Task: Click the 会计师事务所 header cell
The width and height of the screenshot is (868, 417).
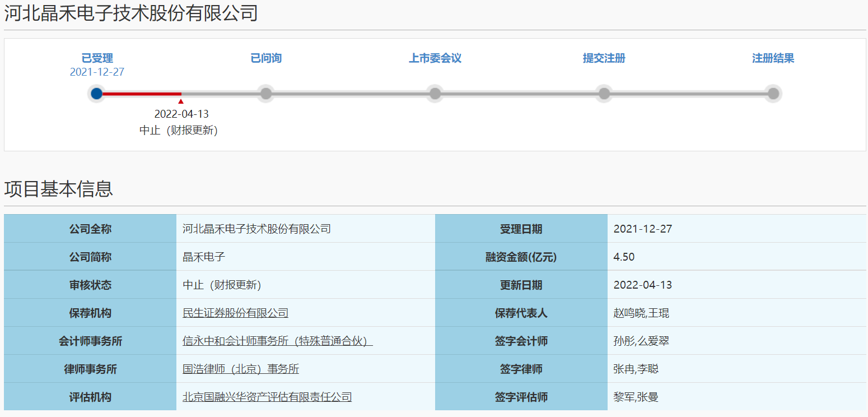Action: click(90, 341)
